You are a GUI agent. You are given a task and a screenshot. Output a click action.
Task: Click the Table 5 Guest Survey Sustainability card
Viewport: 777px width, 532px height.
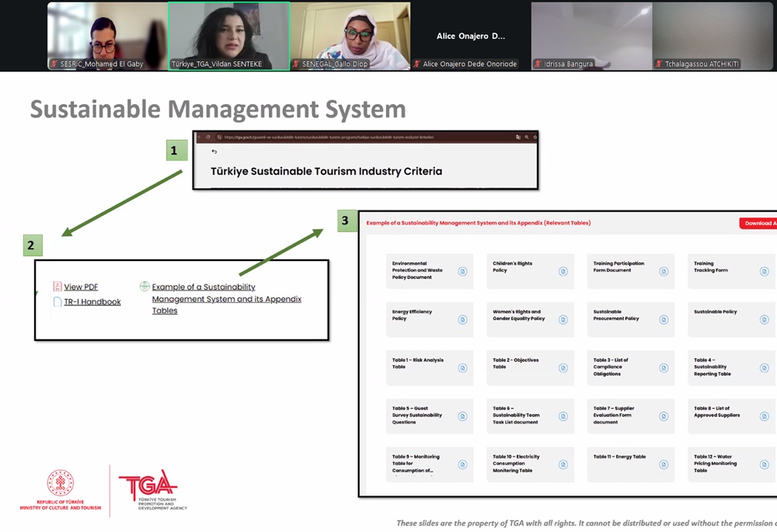pyautogui.click(x=429, y=416)
